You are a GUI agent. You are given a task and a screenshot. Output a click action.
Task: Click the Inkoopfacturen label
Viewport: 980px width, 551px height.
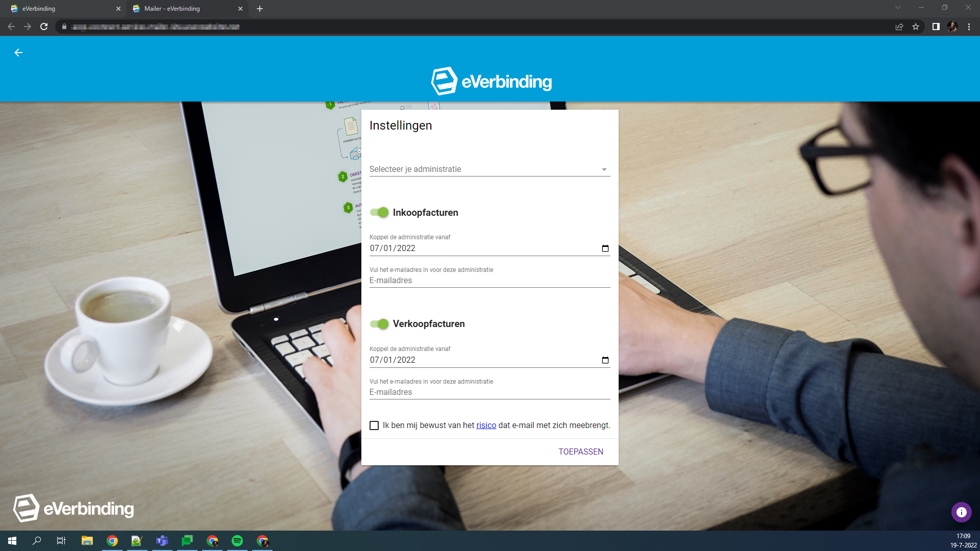click(x=426, y=213)
